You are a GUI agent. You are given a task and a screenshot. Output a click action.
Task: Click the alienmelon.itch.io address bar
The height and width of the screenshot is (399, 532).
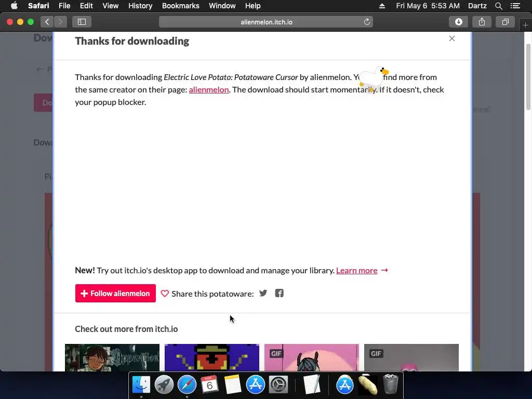pos(266,22)
